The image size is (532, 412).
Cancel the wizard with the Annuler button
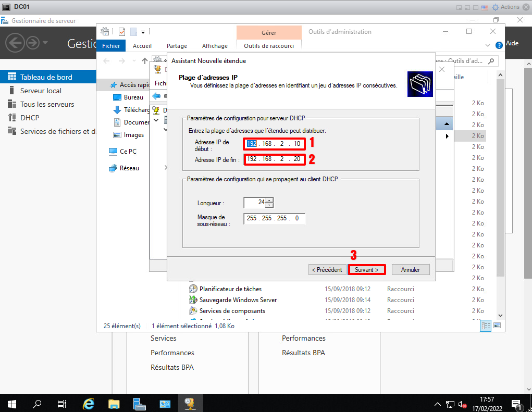coord(411,270)
